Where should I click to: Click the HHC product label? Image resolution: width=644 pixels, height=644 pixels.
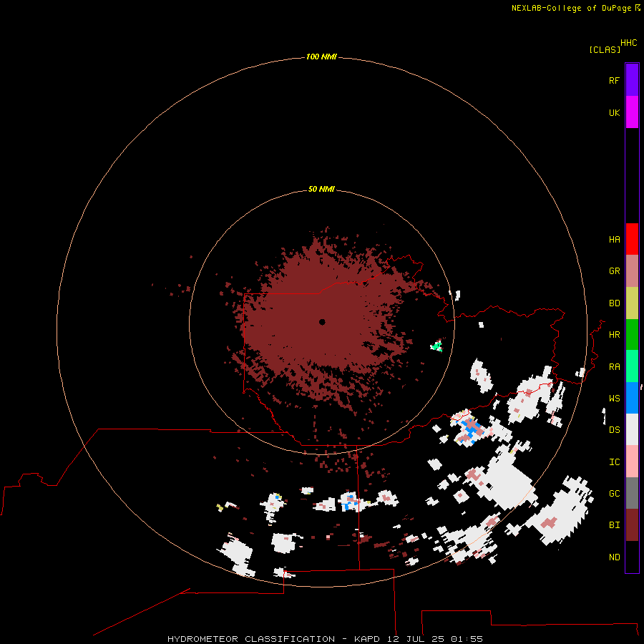(x=629, y=43)
